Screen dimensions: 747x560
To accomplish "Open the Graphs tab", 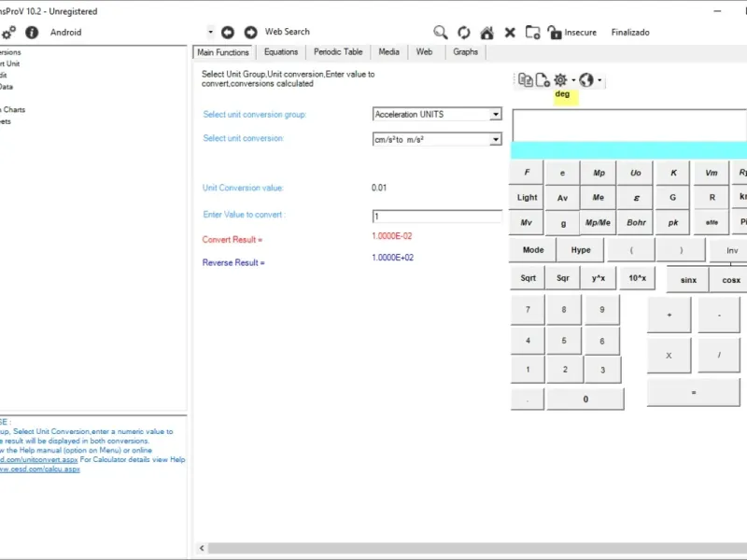I will point(465,52).
